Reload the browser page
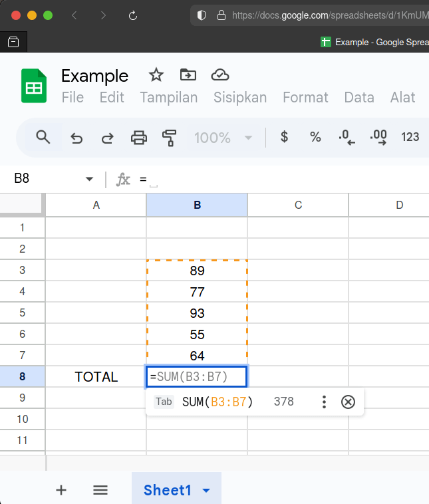The height and width of the screenshot is (504, 429). pos(133,15)
